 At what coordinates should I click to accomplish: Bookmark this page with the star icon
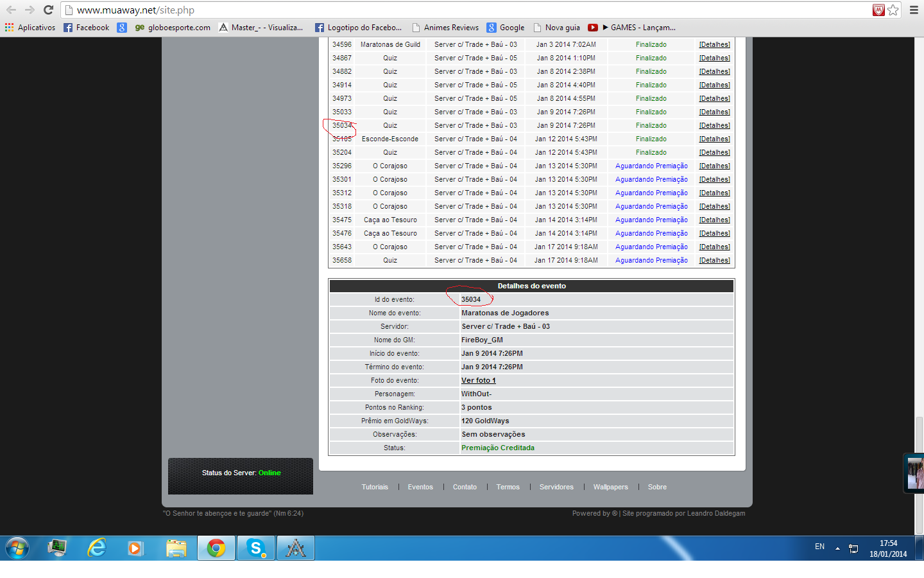point(893,10)
